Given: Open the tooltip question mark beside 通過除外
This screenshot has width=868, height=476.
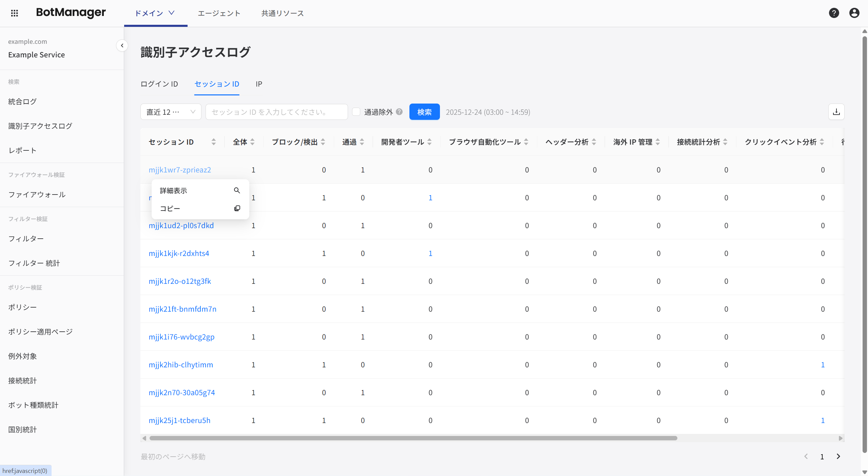Looking at the screenshot, I should (400, 112).
